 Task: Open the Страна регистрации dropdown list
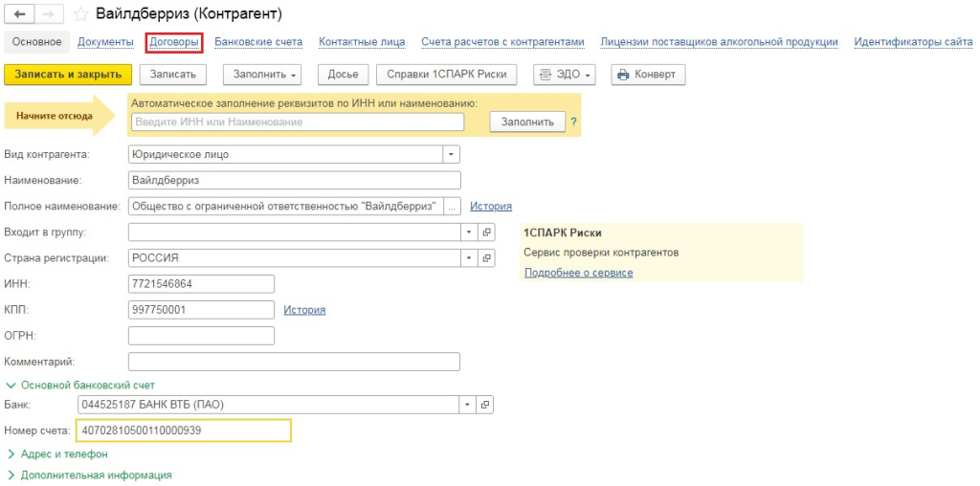(469, 258)
